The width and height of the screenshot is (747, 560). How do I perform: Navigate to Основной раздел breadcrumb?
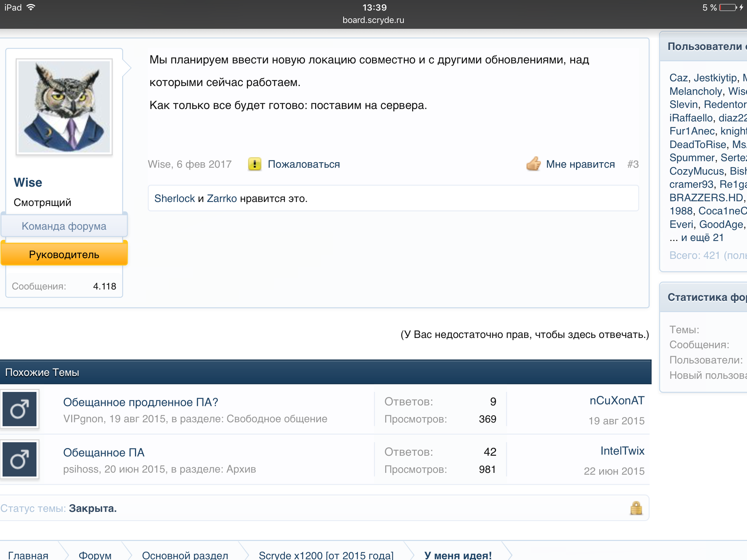pyautogui.click(x=185, y=555)
